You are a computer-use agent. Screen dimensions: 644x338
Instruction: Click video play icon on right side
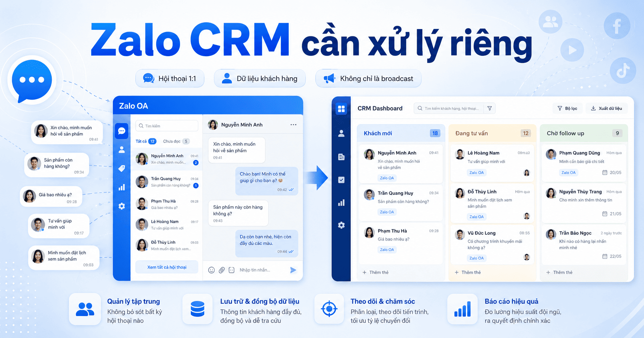[x=572, y=50]
